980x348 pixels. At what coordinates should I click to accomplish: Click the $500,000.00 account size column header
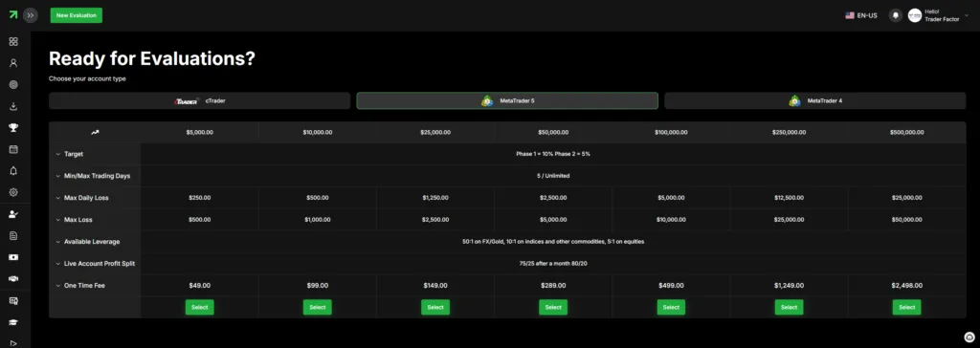907,133
